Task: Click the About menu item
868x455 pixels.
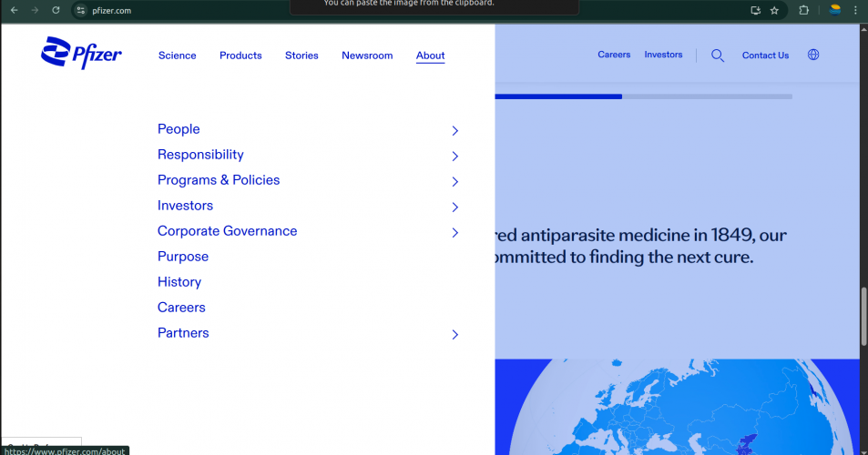Action: pos(430,56)
